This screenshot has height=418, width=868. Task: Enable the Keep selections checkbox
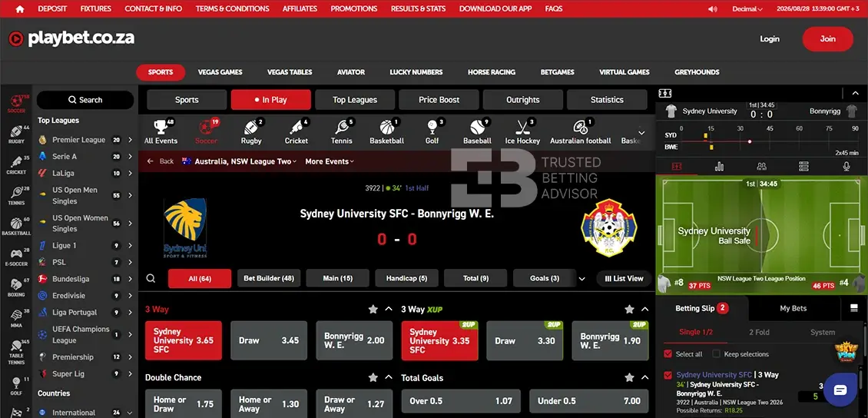[x=717, y=353]
